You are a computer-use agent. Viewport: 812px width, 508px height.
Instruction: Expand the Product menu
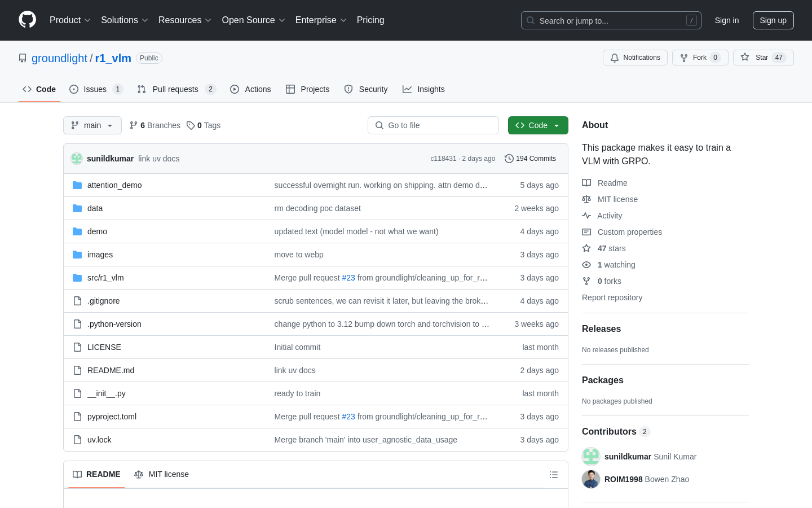70,20
